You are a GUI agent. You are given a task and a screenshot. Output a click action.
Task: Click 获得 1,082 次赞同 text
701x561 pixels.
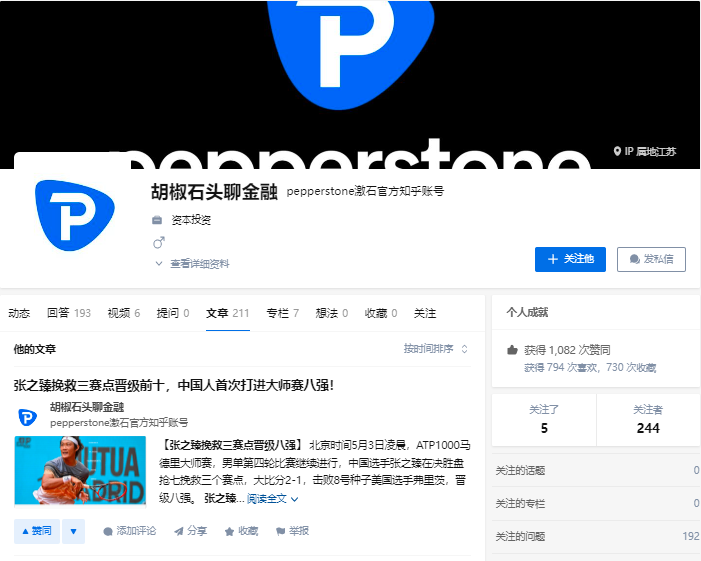567,350
